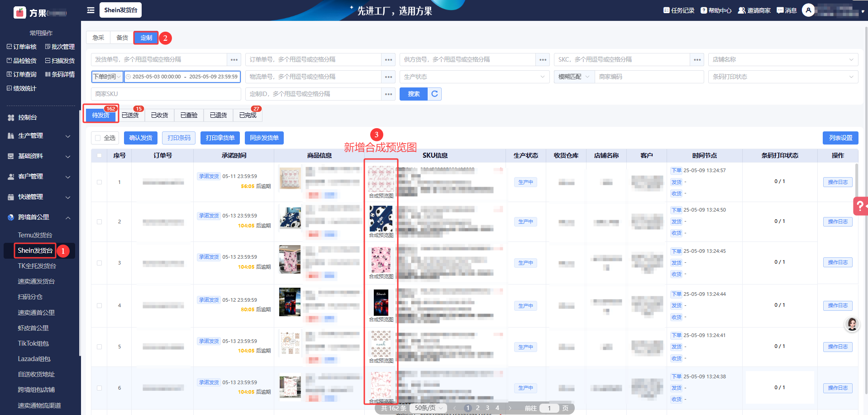
Task: Click the blue 搜索 button
Action: pos(414,94)
